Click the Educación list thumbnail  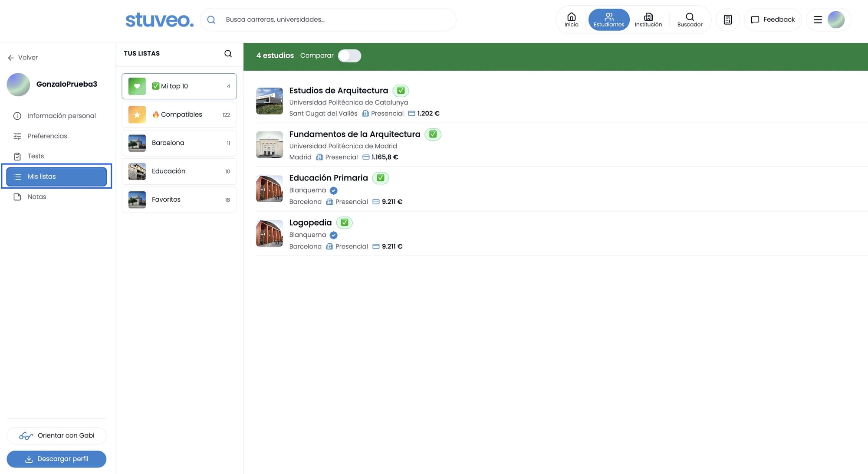137,171
